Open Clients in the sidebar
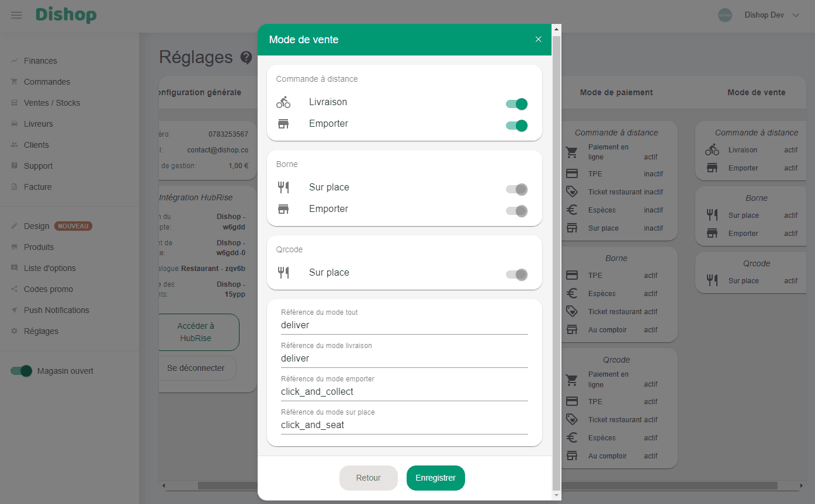 point(36,145)
